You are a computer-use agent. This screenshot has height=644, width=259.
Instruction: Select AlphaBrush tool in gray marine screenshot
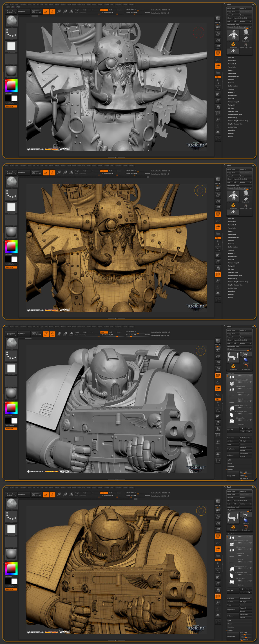(246, 361)
